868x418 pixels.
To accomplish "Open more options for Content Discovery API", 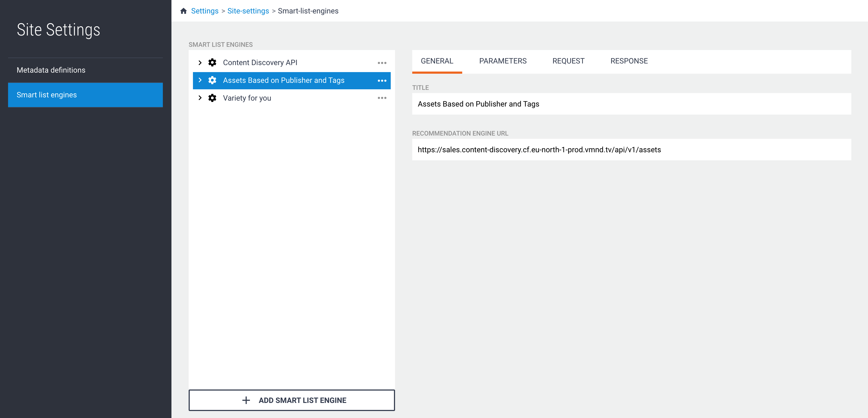I will point(382,63).
